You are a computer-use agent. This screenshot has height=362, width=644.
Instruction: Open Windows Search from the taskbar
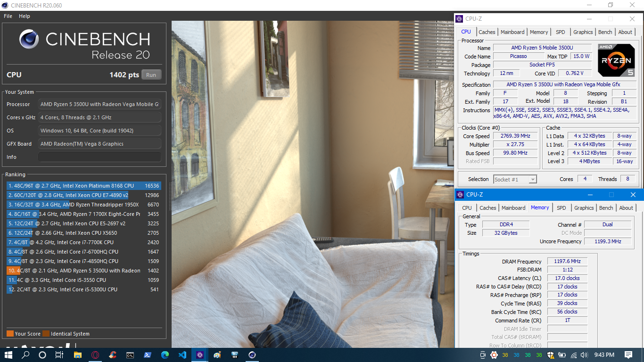(25, 355)
